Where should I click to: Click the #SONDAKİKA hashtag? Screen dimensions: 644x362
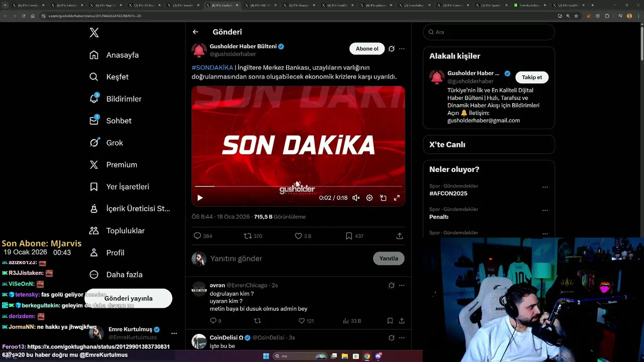[x=212, y=67]
